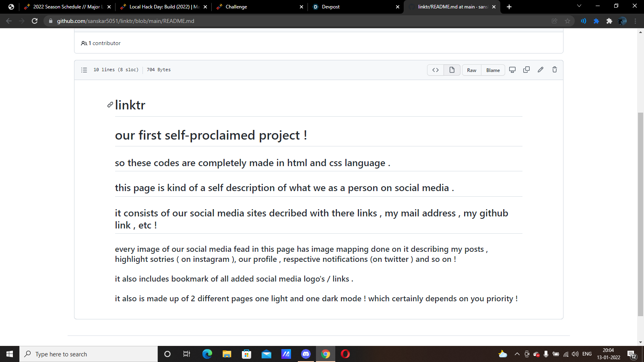Open the Blame view
The image size is (644, 362).
(493, 70)
